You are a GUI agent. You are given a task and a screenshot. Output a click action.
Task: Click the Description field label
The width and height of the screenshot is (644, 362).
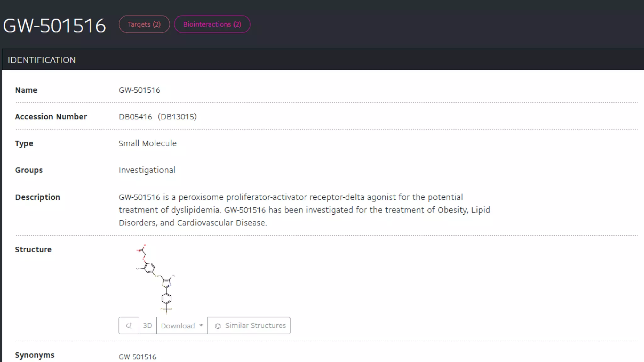point(37,197)
